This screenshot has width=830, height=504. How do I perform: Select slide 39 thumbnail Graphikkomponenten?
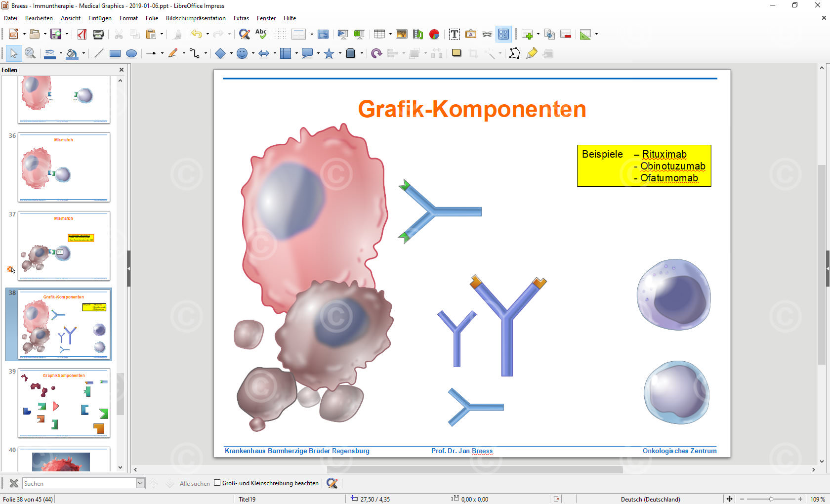(x=64, y=403)
